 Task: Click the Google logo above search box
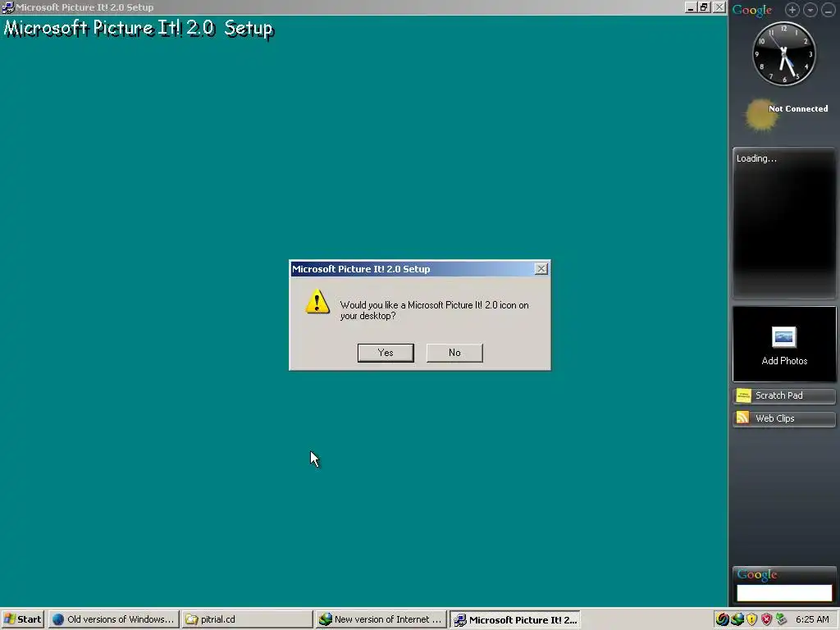pos(757,575)
